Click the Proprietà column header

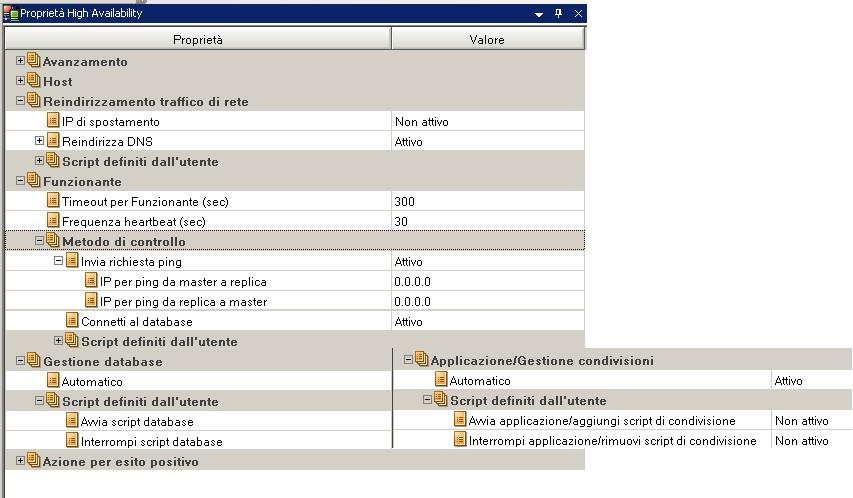(198, 39)
